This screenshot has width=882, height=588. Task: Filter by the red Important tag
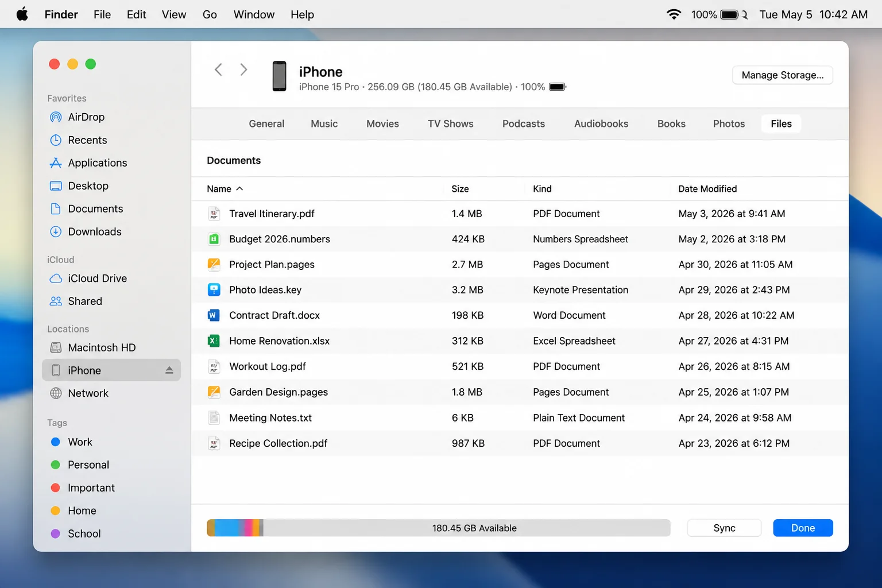tap(56, 488)
